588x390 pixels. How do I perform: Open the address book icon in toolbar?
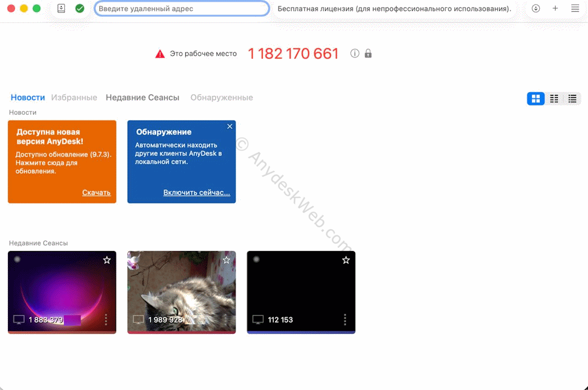61,8
